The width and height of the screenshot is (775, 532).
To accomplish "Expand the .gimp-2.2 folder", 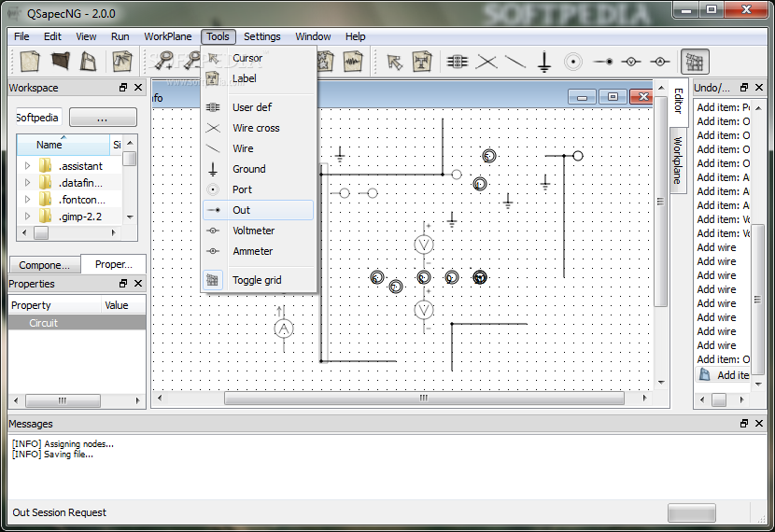I will click(28, 217).
